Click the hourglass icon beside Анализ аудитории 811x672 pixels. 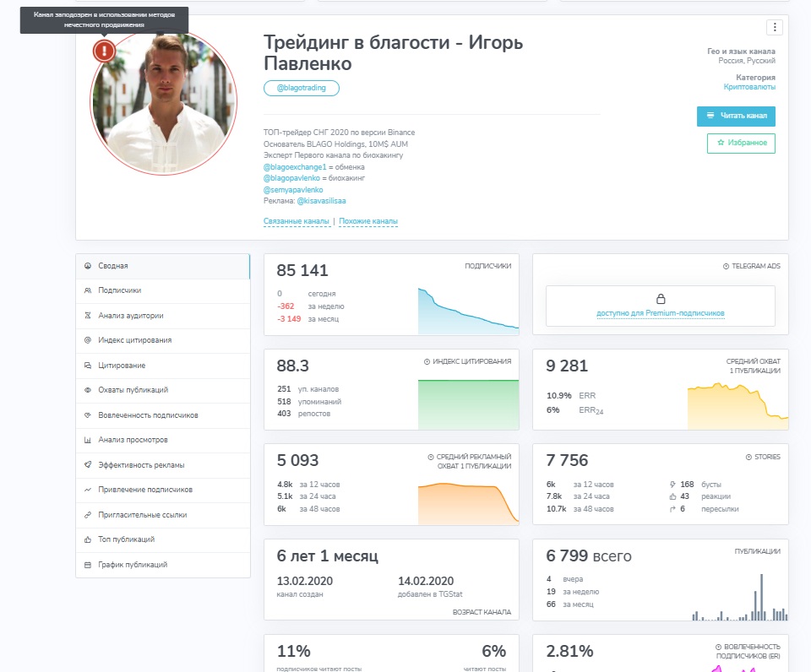[87, 316]
